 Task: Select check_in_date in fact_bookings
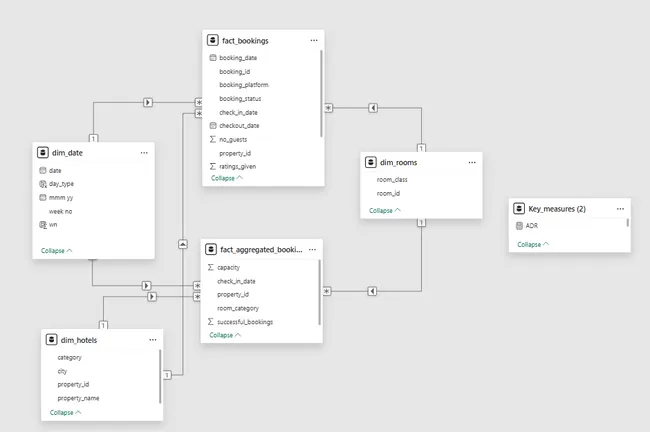point(238,112)
